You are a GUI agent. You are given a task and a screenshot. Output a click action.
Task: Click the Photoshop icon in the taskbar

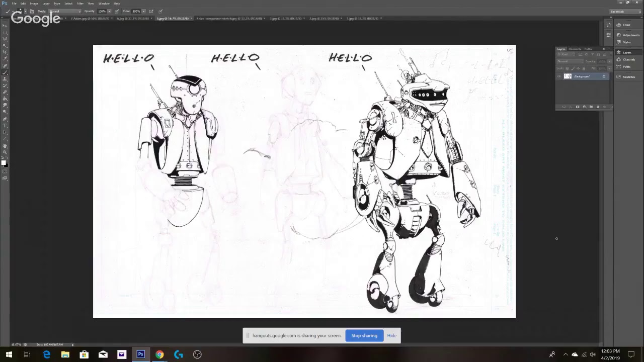(x=140, y=354)
